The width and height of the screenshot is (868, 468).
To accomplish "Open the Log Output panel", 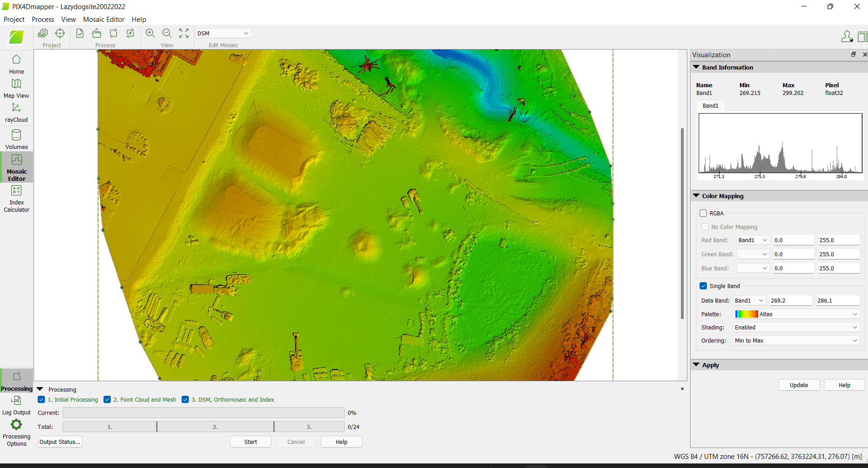I will coord(16,405).
